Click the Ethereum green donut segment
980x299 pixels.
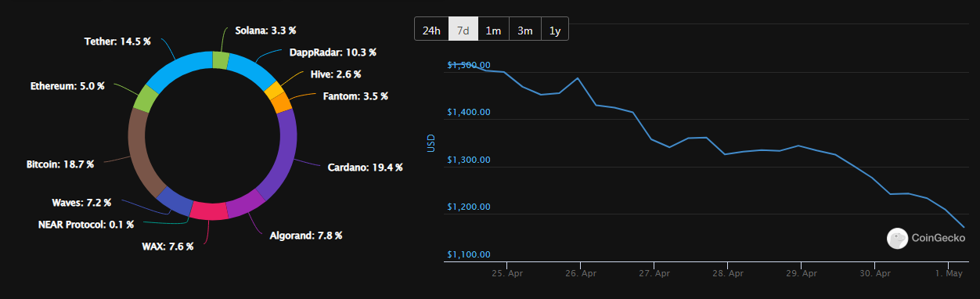click(146, 98)
